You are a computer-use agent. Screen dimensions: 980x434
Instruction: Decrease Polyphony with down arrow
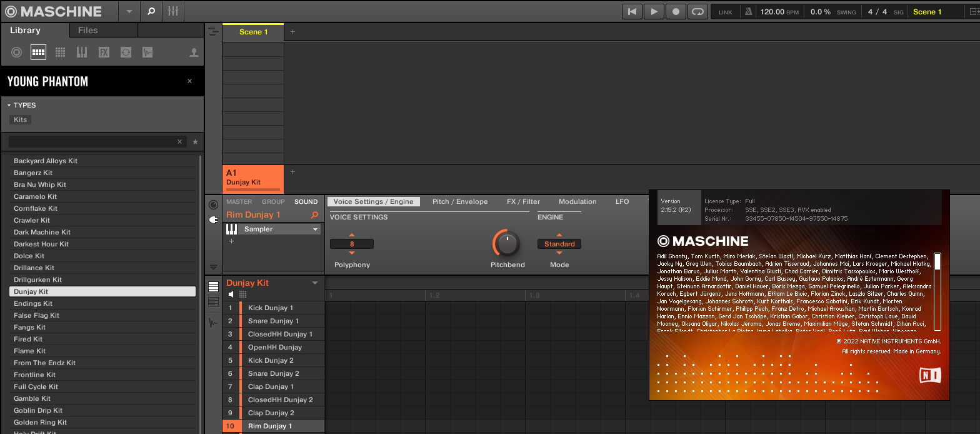click(352, 253)
